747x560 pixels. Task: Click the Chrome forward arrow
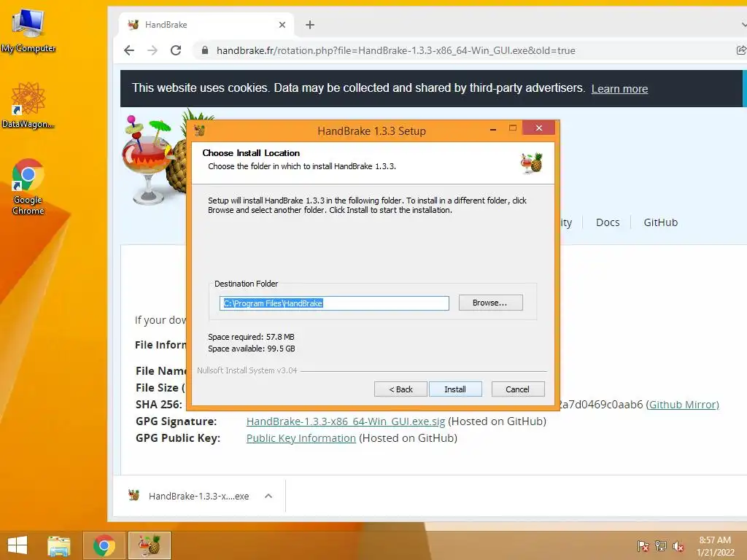152,50
